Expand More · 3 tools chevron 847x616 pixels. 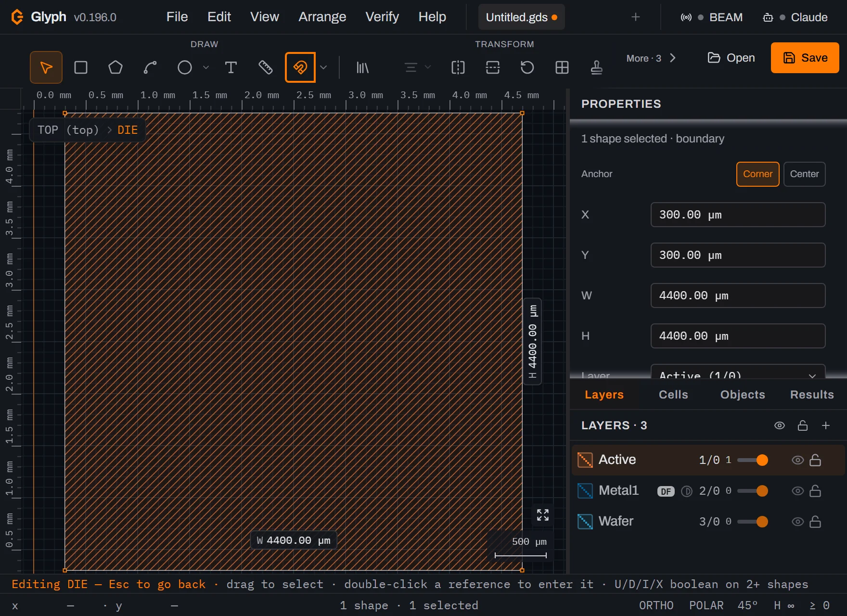coord(673,58)
